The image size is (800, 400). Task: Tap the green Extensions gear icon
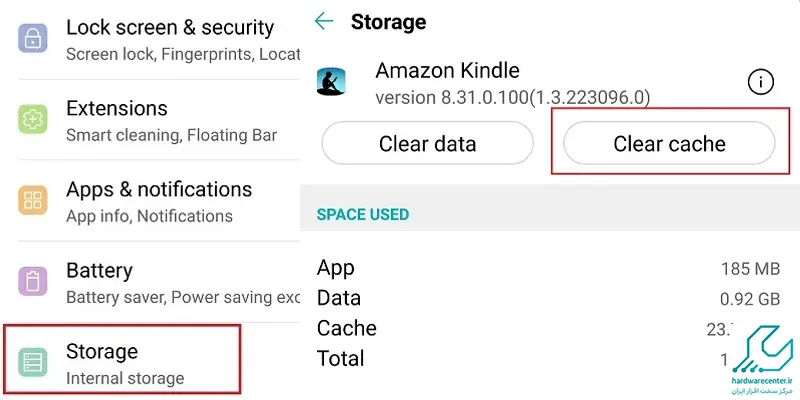[33, 119]
